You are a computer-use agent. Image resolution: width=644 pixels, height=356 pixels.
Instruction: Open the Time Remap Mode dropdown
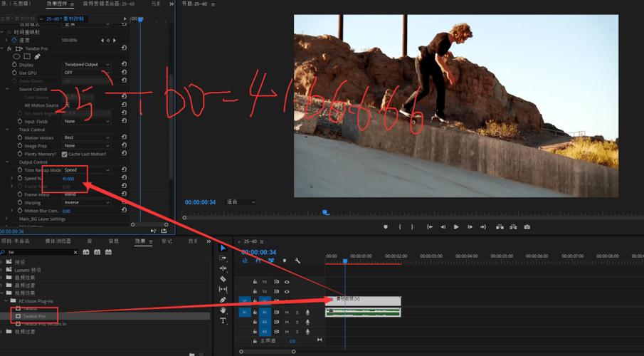click(x=87, y=169)
